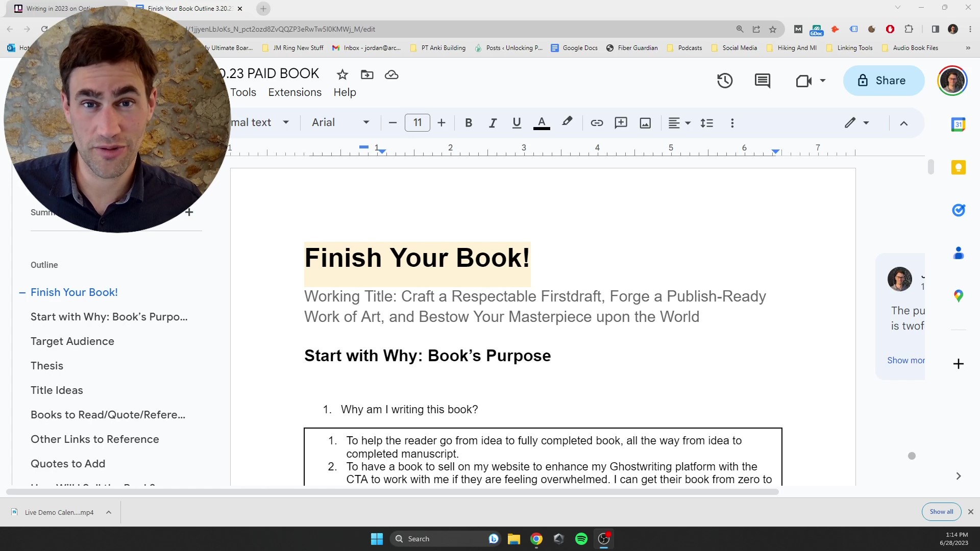This screenshot has width=980, height=551.
Task: Start a Meet call camera icon
Action: pos(804,81)
